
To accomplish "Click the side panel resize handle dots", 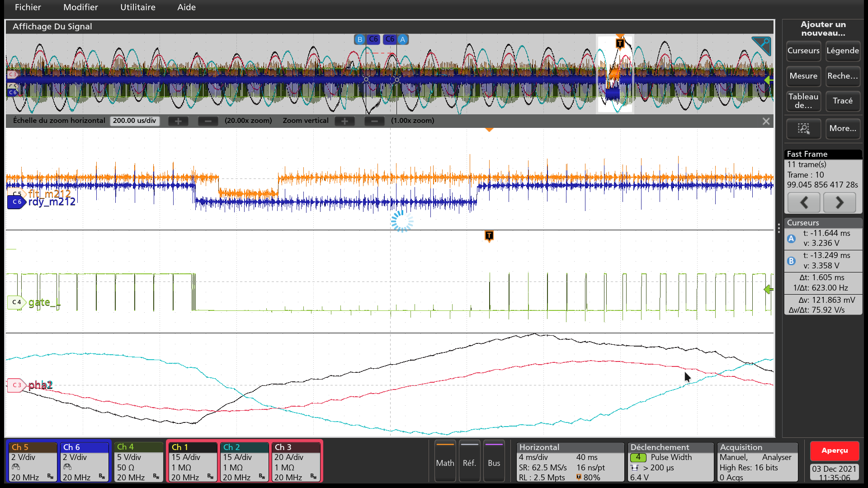I will click(778, 228).
